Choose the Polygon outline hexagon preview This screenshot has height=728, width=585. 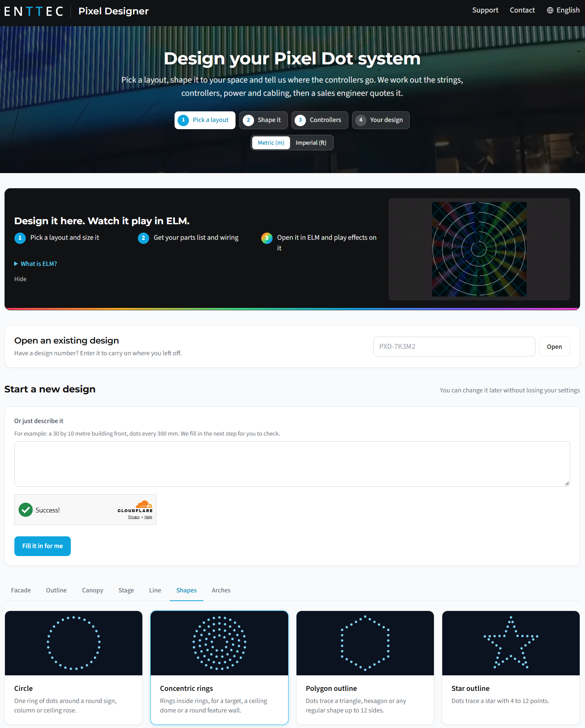point(365,643)
